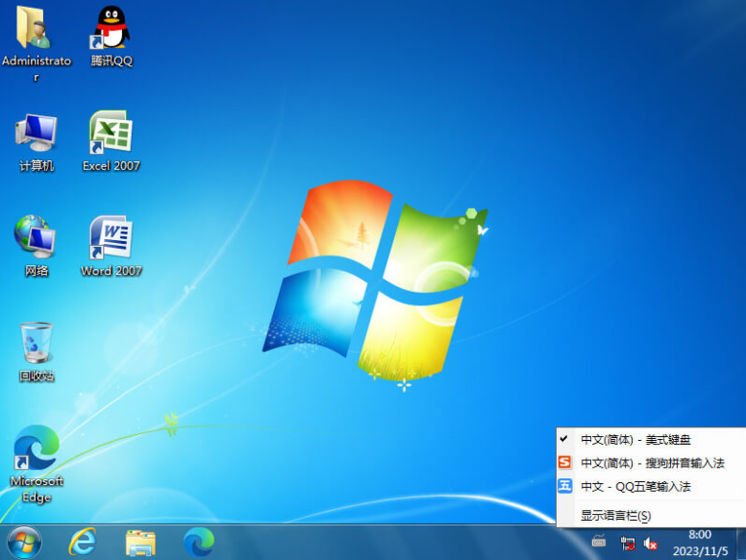Click the muted volume tray icon
The image size is (746, 560).
coord(650,543)
